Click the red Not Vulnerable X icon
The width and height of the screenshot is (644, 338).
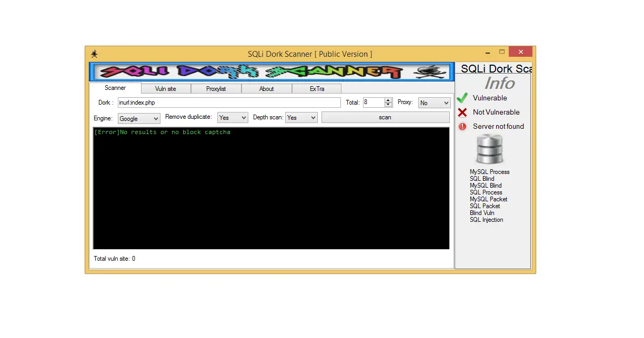click(x=461, y=112)
